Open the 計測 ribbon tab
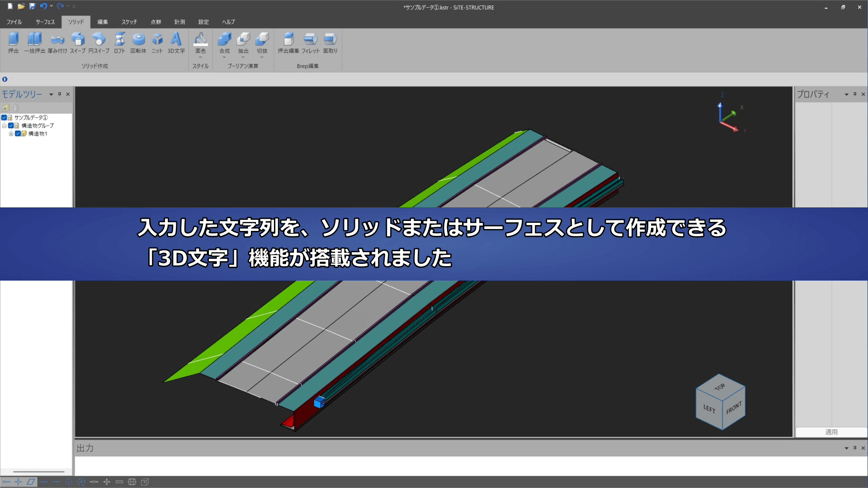Viewport: 868px width, 488px height. pyautogui.click(x=179, y=22)
